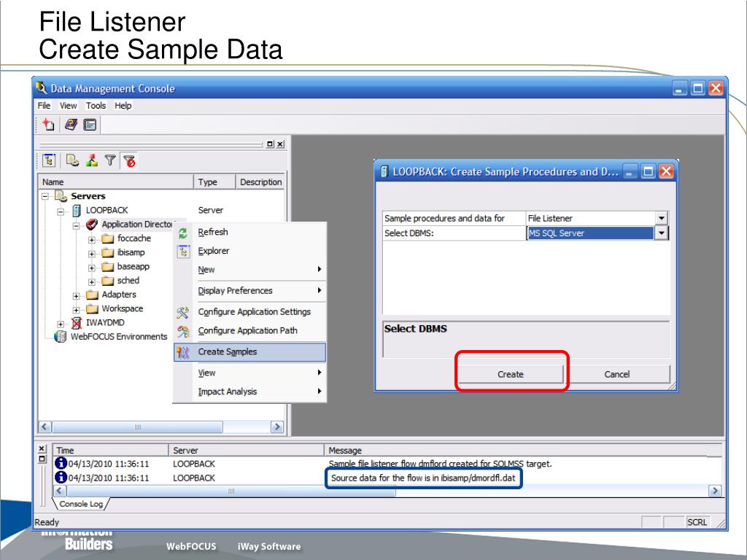This screenshot has width=747, height=560.
Task: Collapse the Servers tree node
Action: [x=45, y=196]
